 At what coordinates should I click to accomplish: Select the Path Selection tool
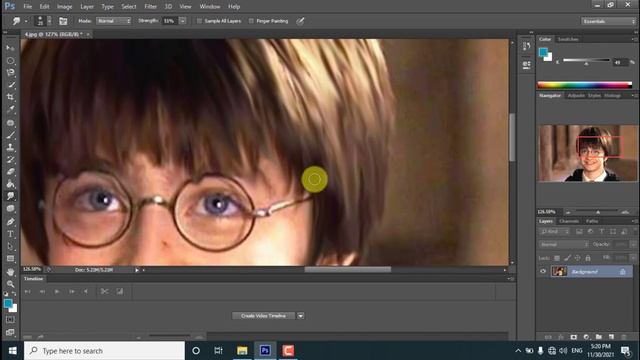[10, 246]
